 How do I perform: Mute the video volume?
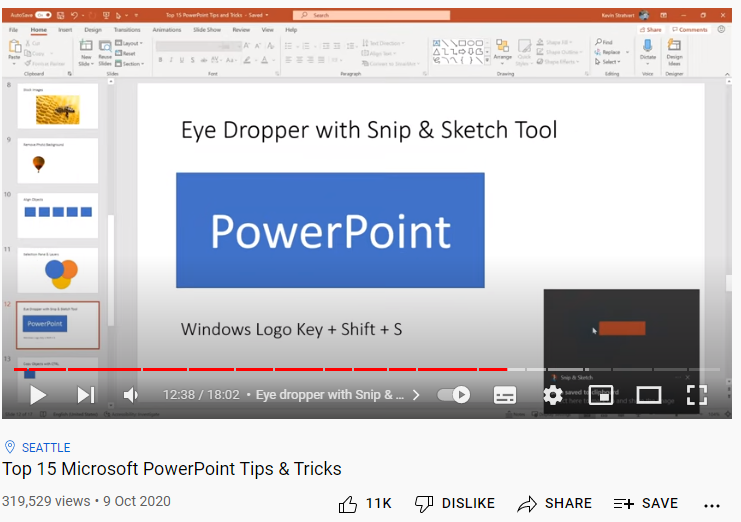tap(131, 395)
